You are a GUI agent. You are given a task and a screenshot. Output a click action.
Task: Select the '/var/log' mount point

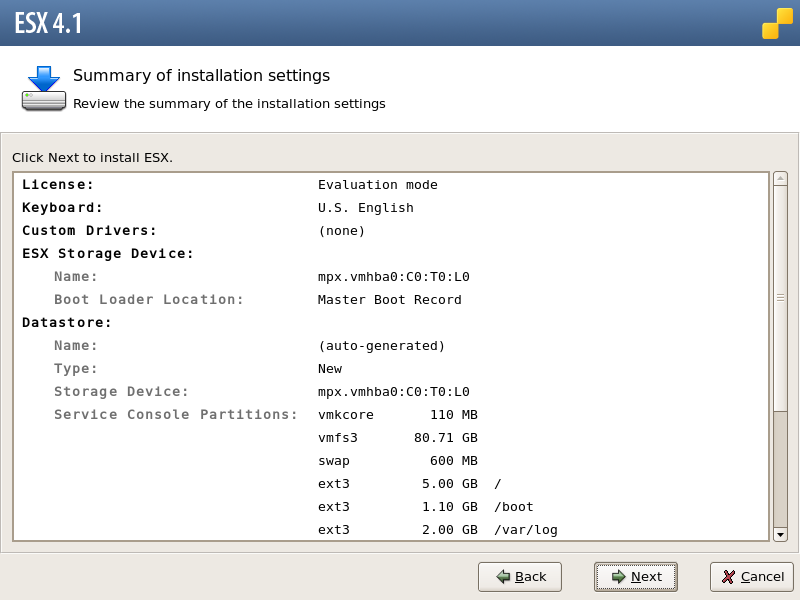[x=526, y=530]
